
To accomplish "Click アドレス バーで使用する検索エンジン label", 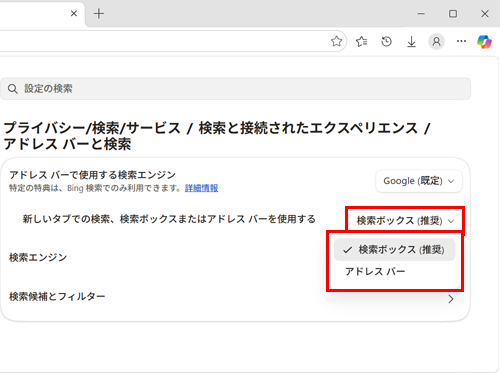I will click(x=92, y=175).
